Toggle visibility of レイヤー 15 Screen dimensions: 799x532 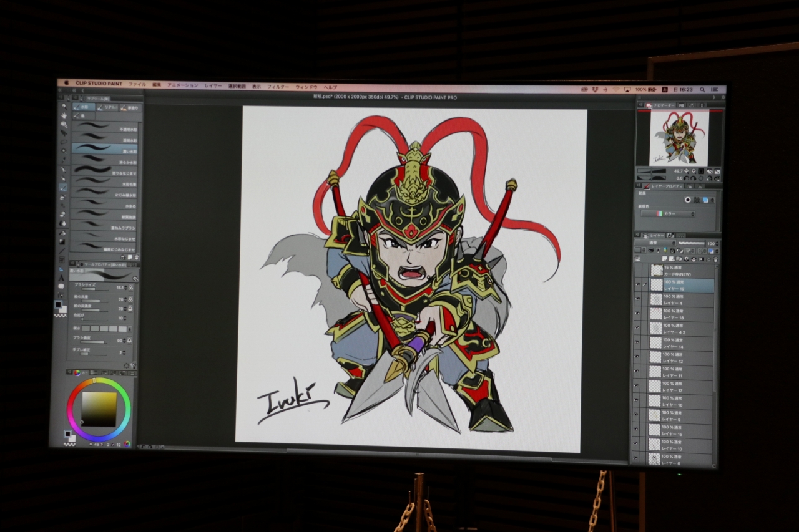click(637, 429)
